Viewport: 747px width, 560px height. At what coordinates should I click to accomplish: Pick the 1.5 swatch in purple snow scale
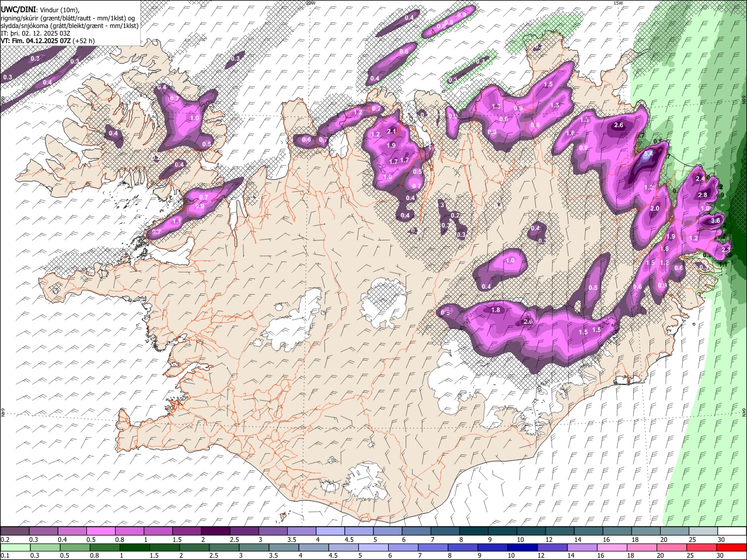click(186, 531)
